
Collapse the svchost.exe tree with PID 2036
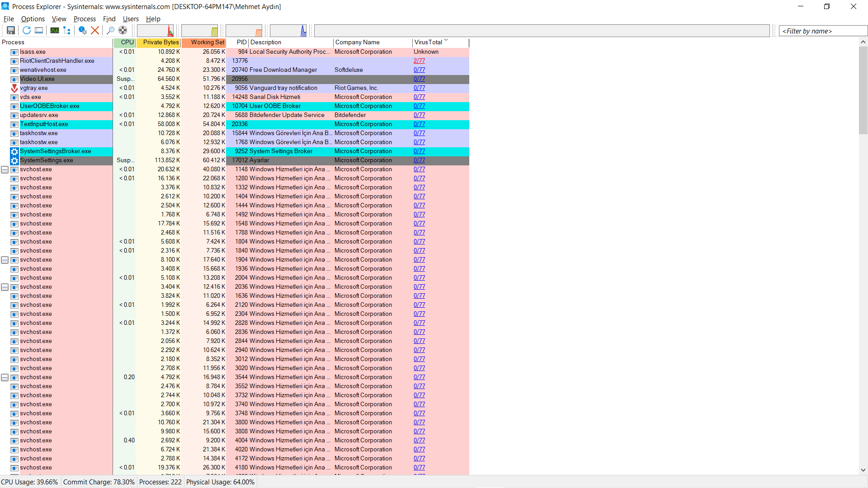[x=5, y=287]
